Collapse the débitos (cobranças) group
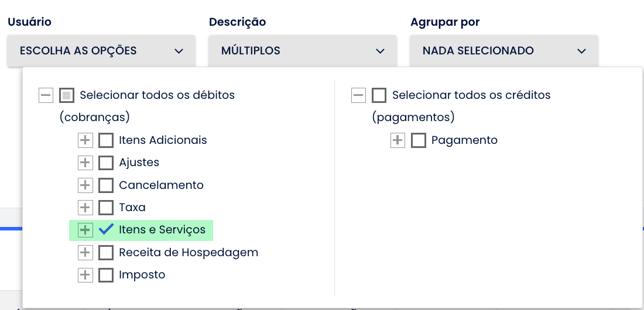Image resolution: width=644 pixels, height=310 pixels. coord(46,95)
